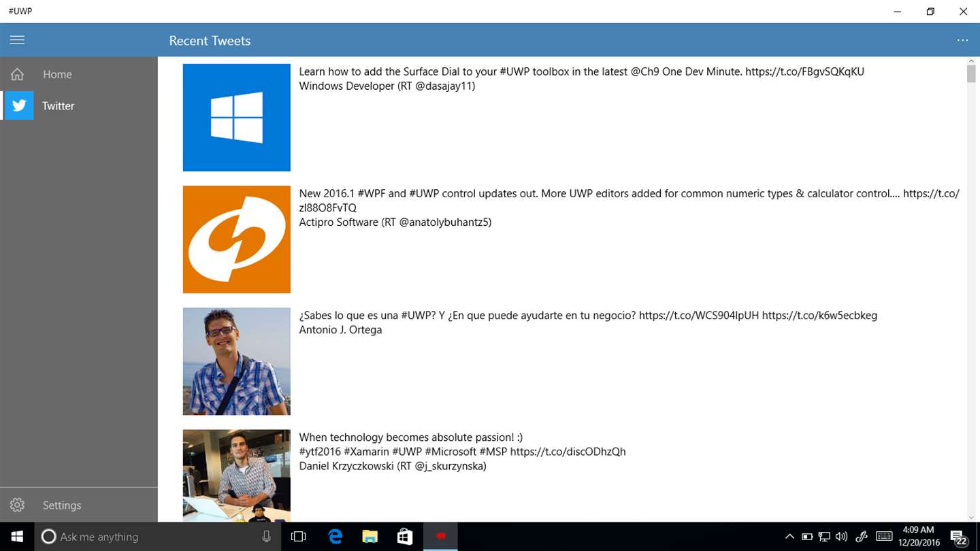Open the Windows Ink pen tray icon

[862, 536]
